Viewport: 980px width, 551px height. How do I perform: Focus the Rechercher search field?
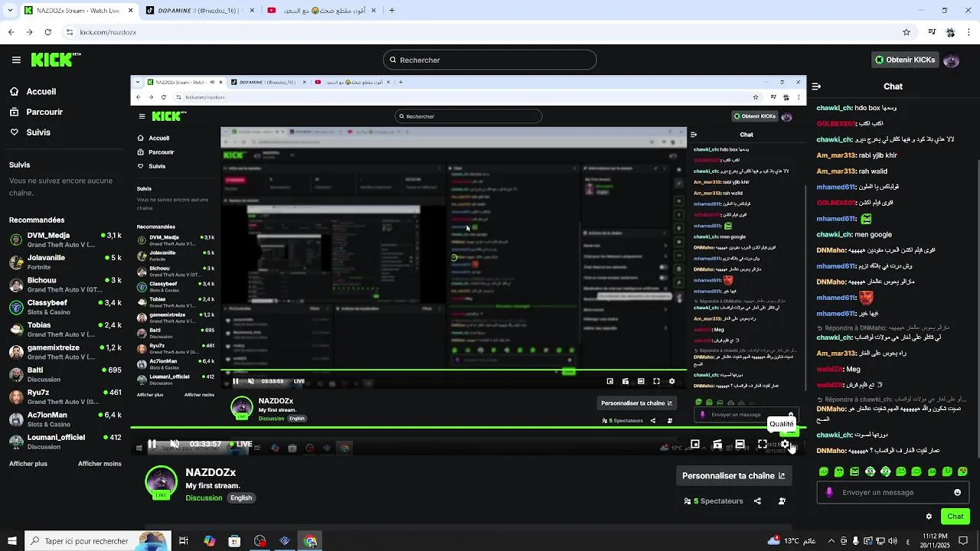pos(490,60)
